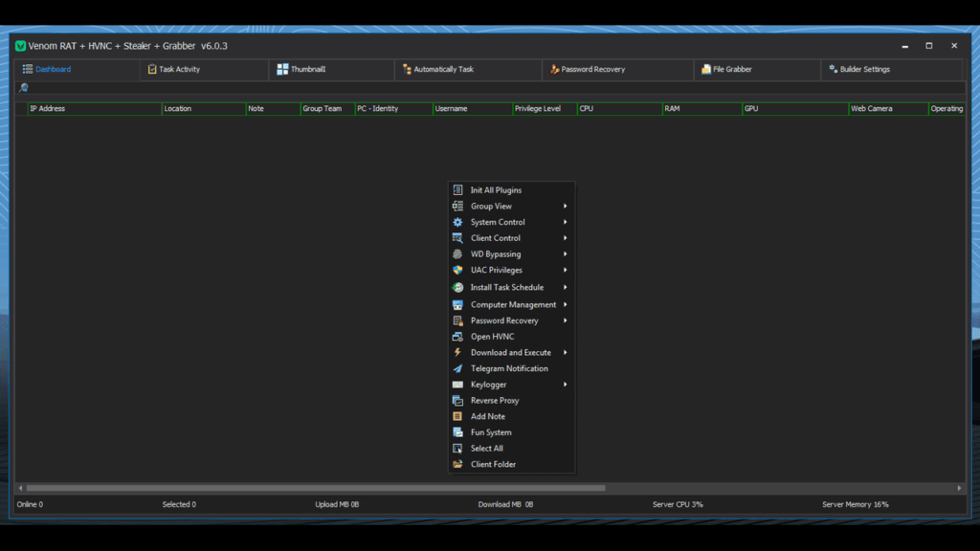Click the Client Folder open-folder icon
This screenshot has height=551, width=980.
click(457, 464)
